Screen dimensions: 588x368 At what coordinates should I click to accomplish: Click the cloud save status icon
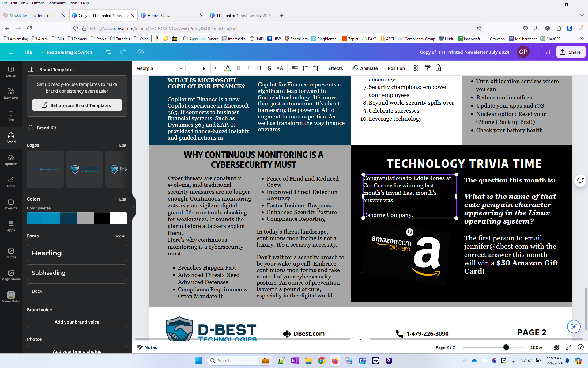(141, 52)
